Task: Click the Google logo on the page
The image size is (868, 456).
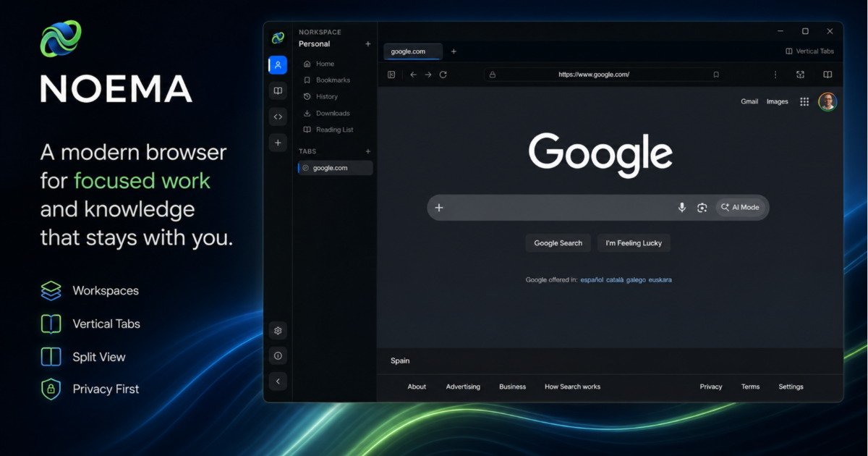Action: pos(600,154)
